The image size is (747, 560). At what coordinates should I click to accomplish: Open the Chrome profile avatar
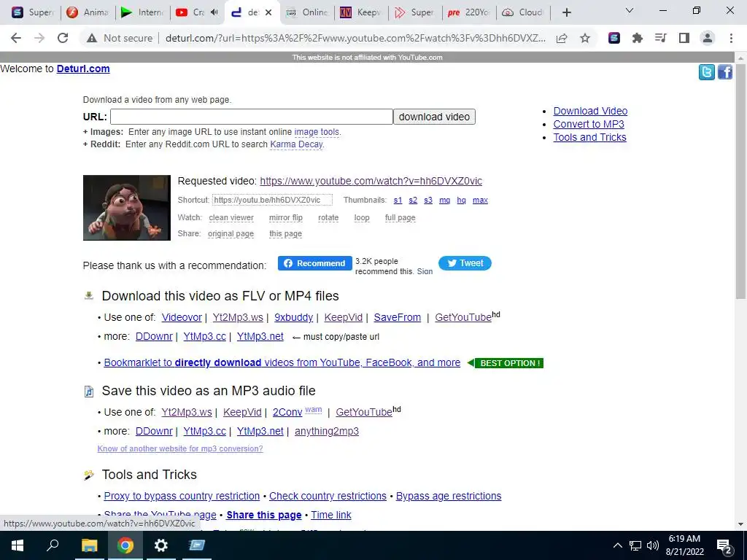click(x=708, y=38)
